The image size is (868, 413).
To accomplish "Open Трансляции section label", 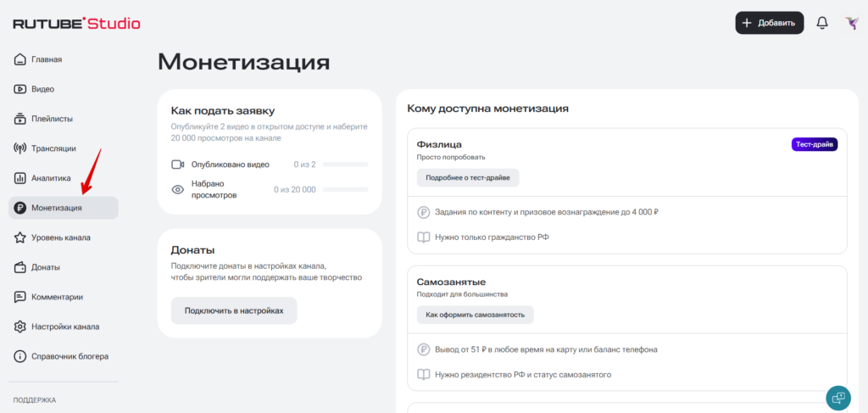I will tap(53, 148).
